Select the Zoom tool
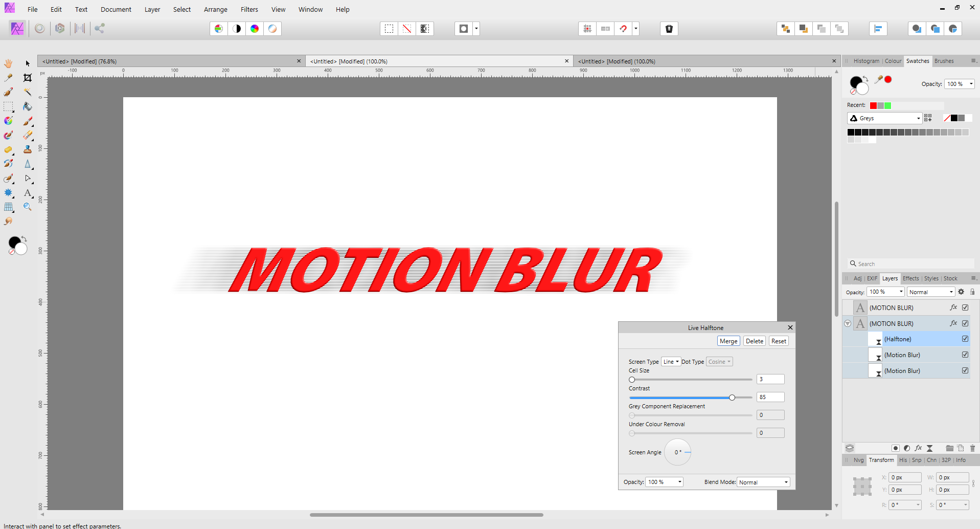This screenshot has height=529, width=980. click(x=27, y=207)
